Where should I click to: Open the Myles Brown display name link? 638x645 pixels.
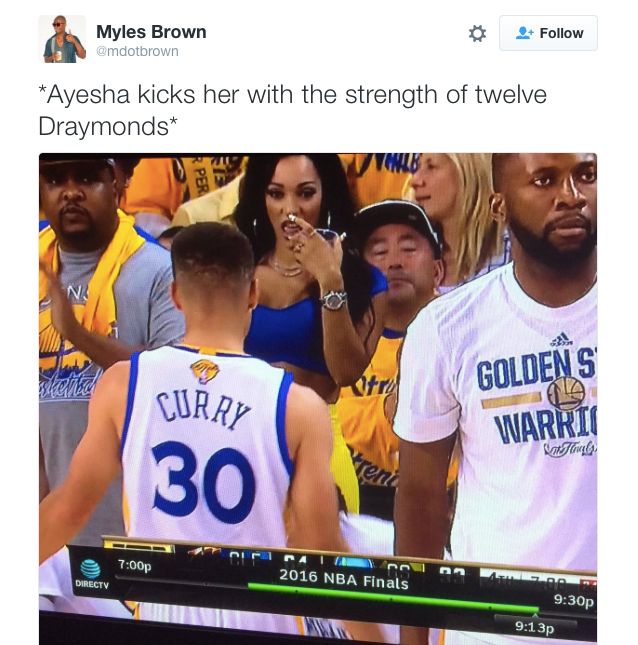click(x=151, y=32)
